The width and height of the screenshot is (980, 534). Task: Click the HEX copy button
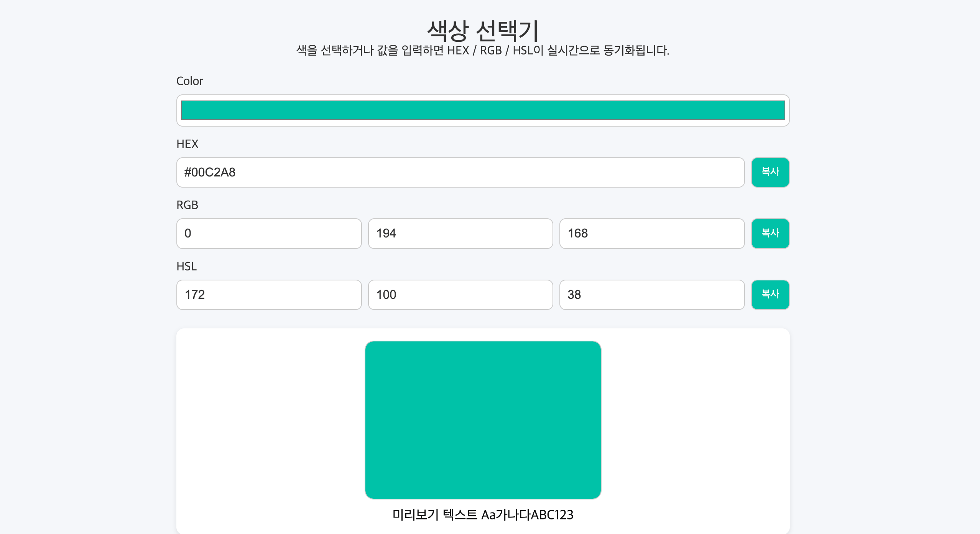[x=771, y=172]
